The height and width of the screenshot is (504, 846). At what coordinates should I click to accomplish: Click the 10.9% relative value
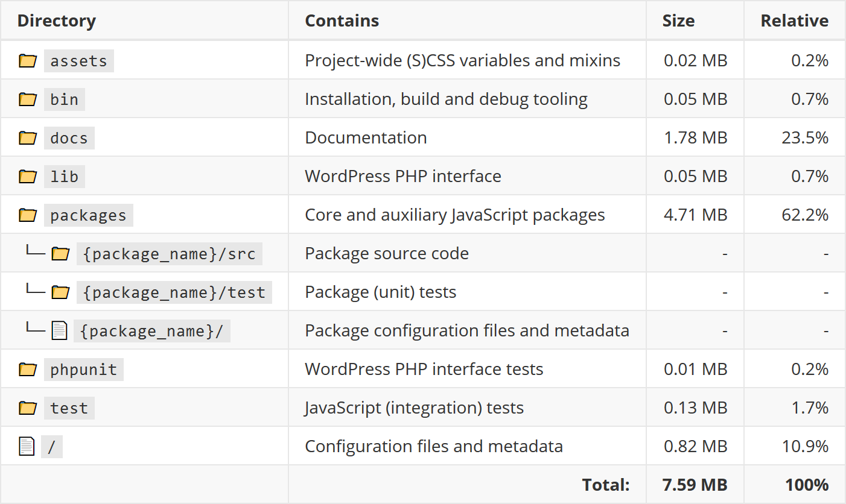(805, 446)
